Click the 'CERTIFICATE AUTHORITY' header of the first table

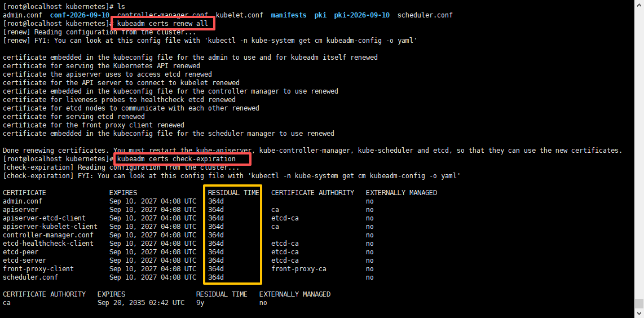pyautogui.click(x=312, y=193)
